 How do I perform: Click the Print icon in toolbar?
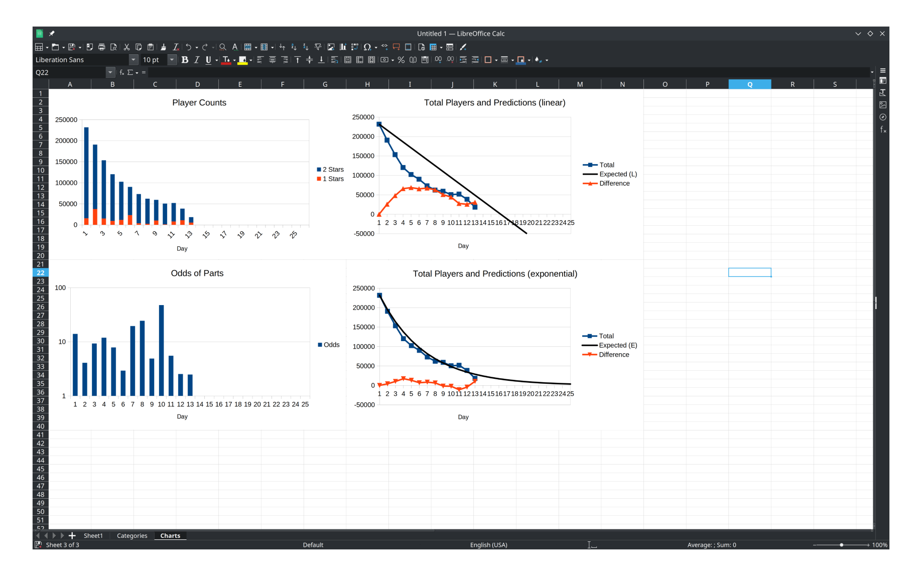click(x=101, y=47)
